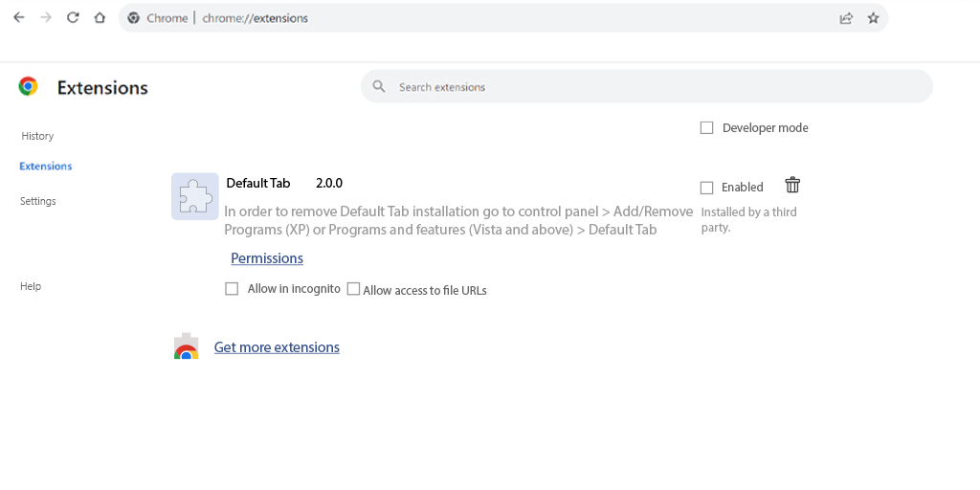980x490 pixels.
Task: Bookmark this page with the star icon
Action: [x=873, y=18]
